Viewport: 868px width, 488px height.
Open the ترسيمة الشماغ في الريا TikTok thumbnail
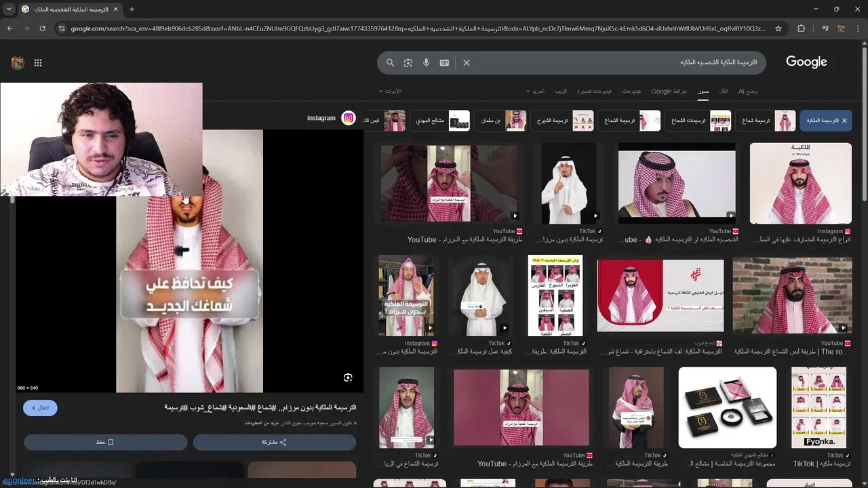406,407
